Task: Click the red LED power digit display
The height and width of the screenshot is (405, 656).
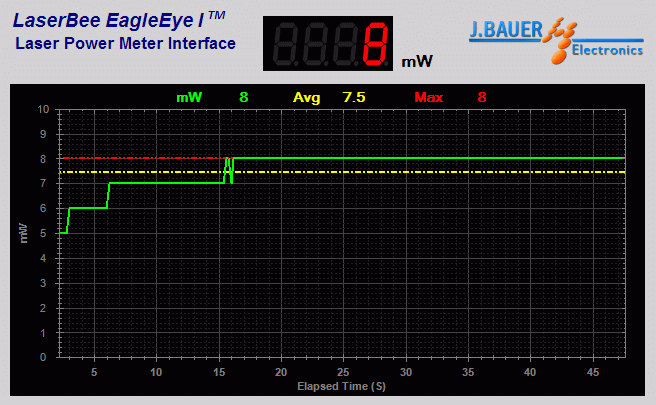Action: (x=328, y=44)
